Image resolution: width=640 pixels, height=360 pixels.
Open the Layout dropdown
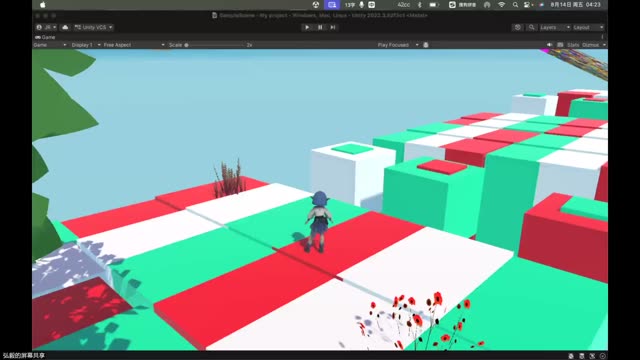(x=588, y=27)
